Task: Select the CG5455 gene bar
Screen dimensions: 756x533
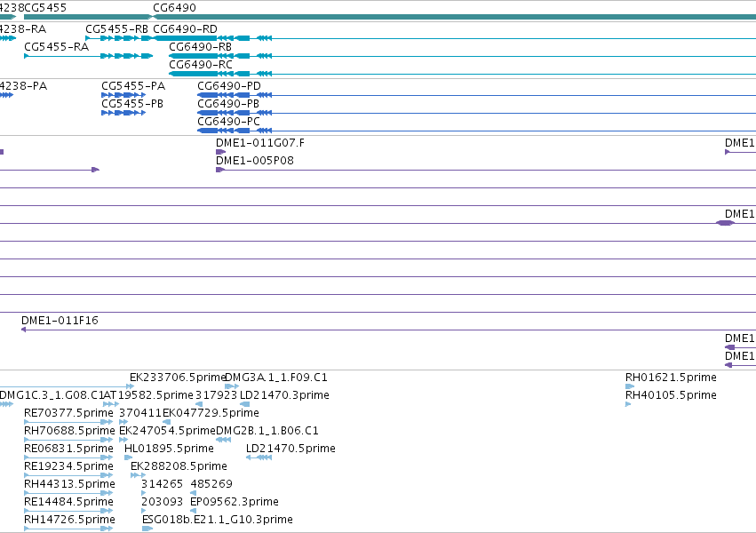Action: [88, 17]
